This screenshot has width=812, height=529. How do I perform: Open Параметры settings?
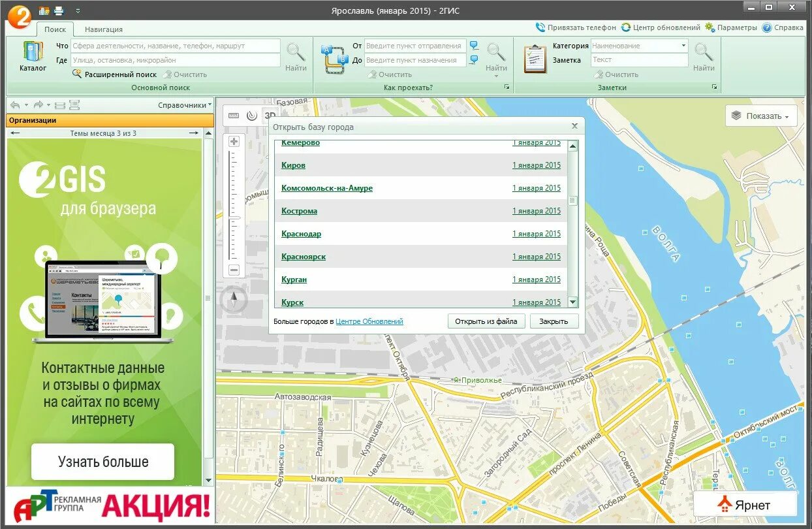pos(730,28)
